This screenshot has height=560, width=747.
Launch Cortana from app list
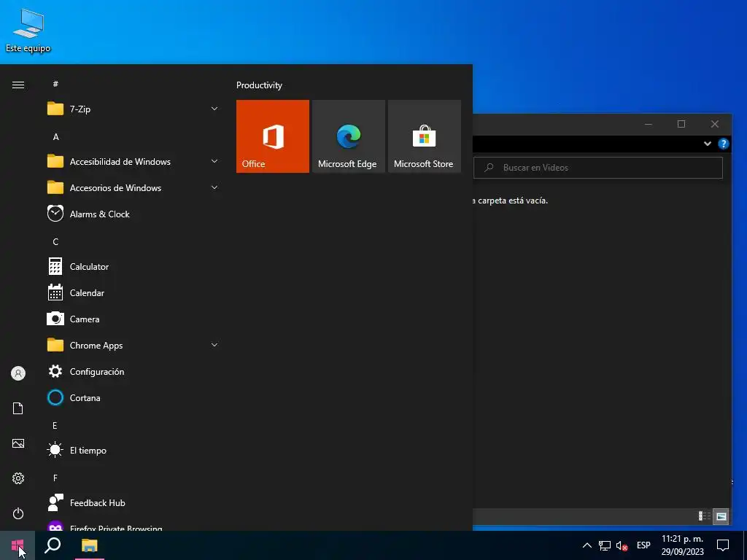[133, 397]
